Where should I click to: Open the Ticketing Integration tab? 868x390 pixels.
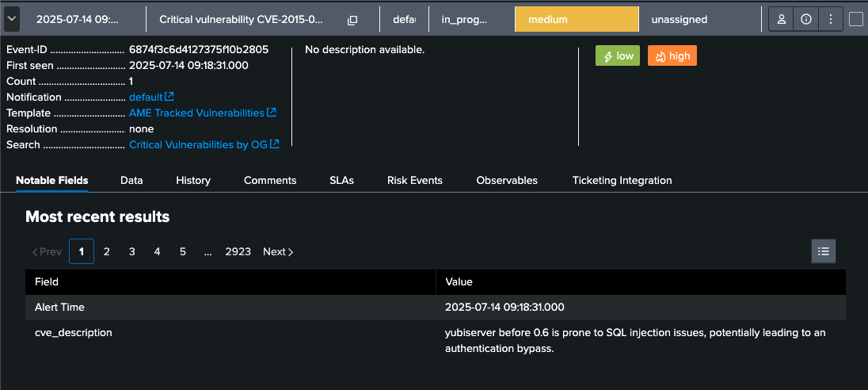point(622,180)
